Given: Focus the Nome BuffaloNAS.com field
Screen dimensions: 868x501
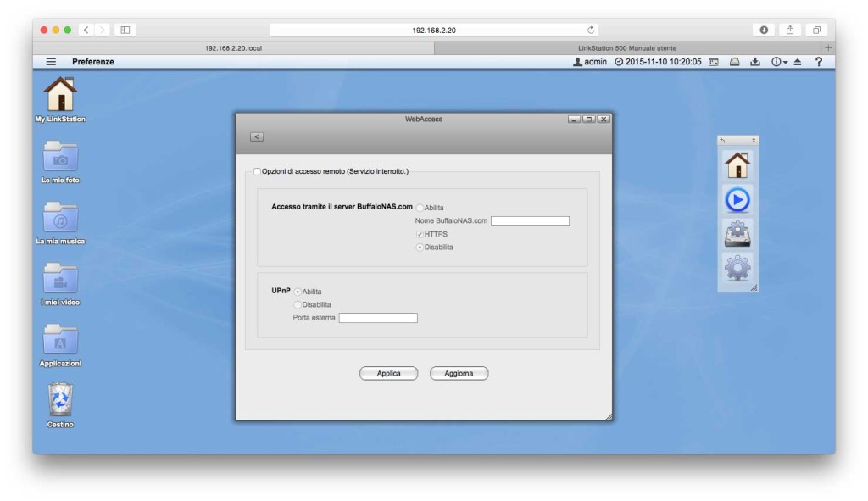Looking at the screenshot, I should [530, 221].
